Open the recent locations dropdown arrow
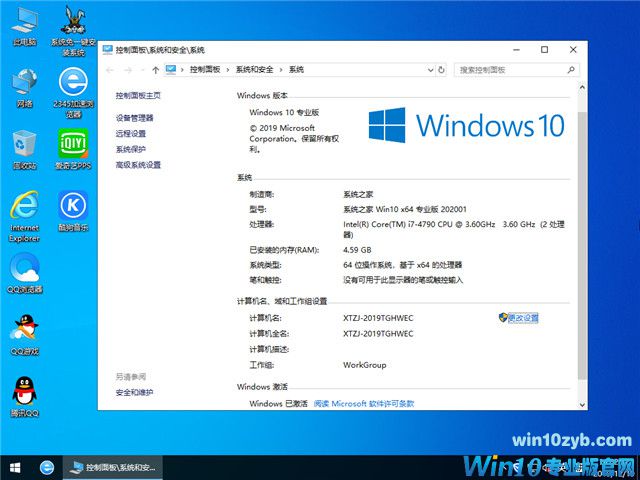Screen dimensions: 640x480 point(142,70)
